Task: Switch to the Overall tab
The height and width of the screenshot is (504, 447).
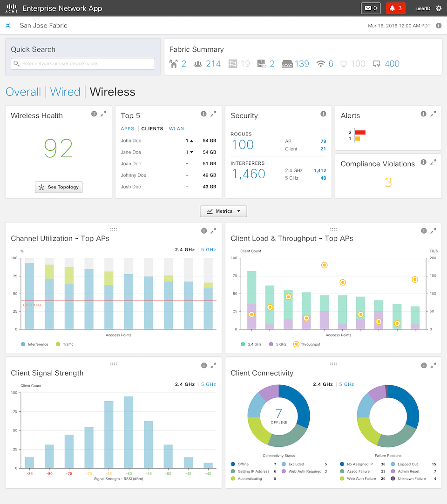Action: [x=23, y=92]
